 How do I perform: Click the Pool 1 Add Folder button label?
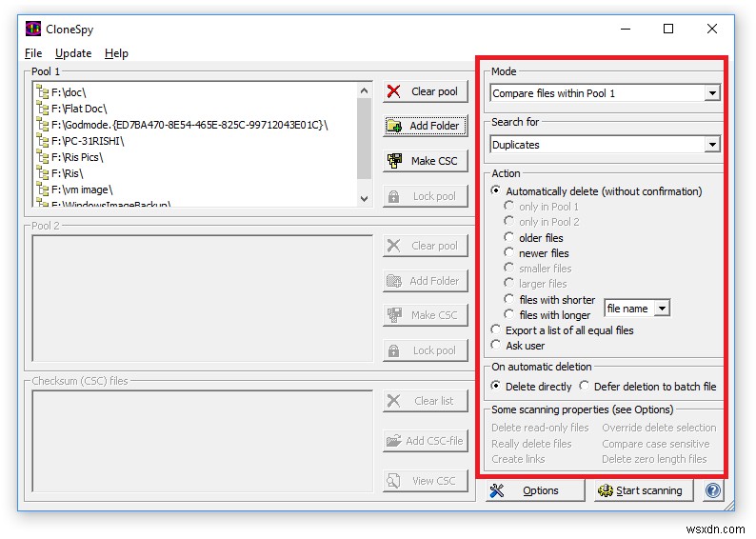(434, 126)
